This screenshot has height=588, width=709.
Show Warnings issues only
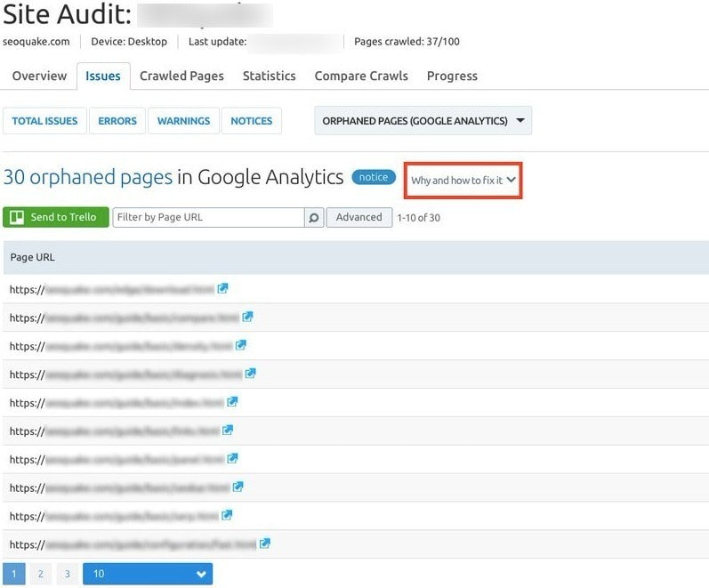183,121
